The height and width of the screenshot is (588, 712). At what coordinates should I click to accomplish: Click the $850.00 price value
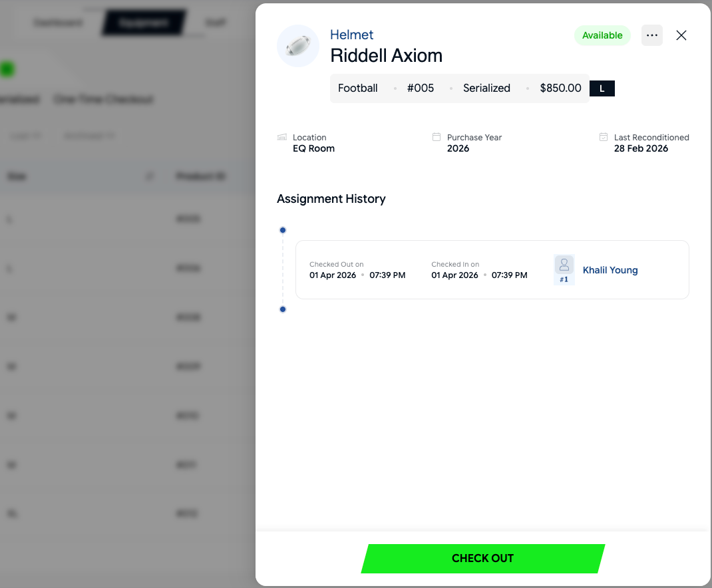coord(560,88)
